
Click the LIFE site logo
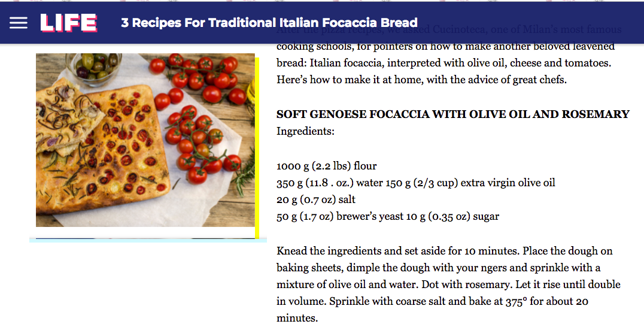point(69,23)
